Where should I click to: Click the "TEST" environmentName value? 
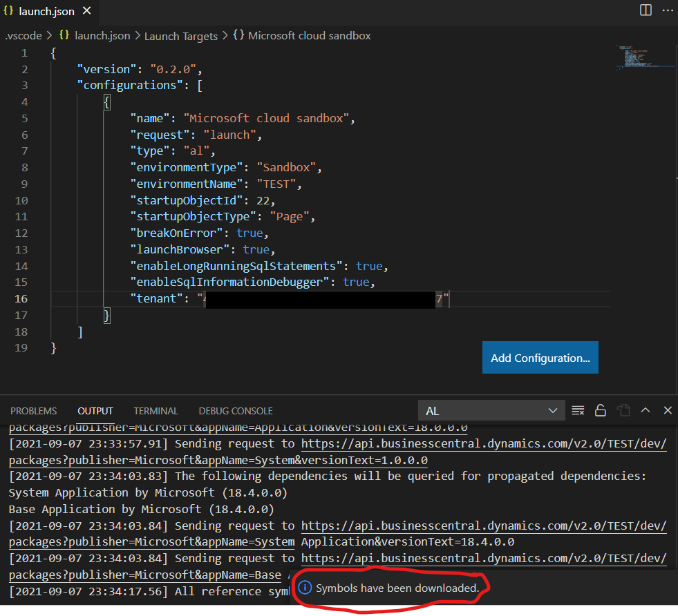(276, 184)
